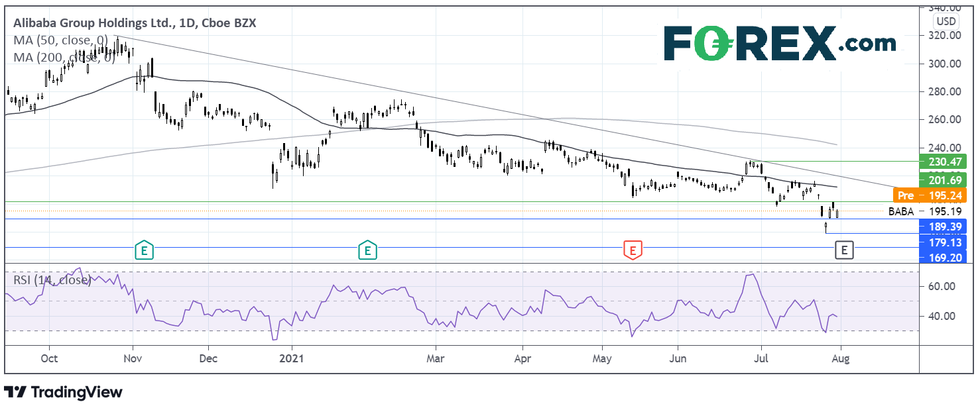Viewport: 980px width, 410px height.
Task: Select the MA (50, close, 0) indicator label
Action: [x=61, y=40]
